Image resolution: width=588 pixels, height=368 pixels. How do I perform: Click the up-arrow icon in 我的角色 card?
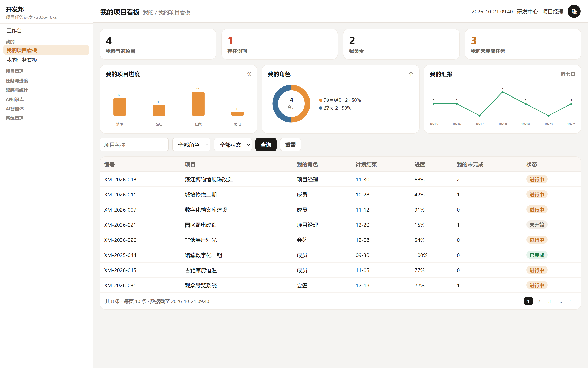pos(411,74)
